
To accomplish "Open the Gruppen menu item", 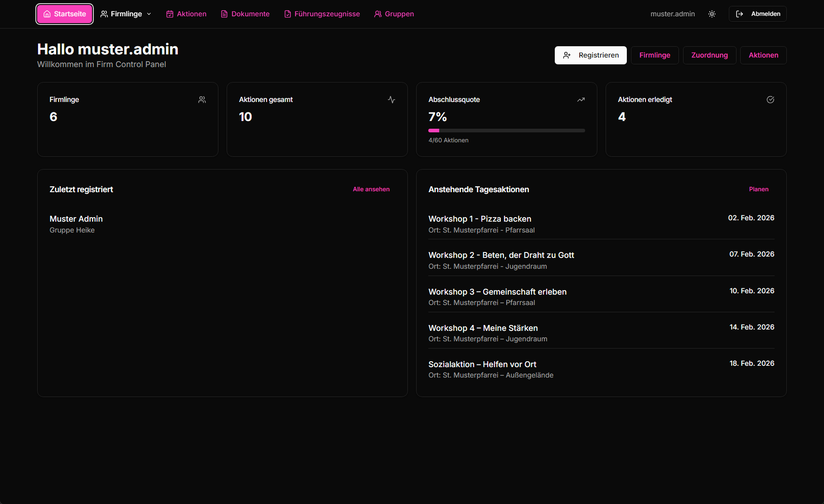I will (394, 14).
